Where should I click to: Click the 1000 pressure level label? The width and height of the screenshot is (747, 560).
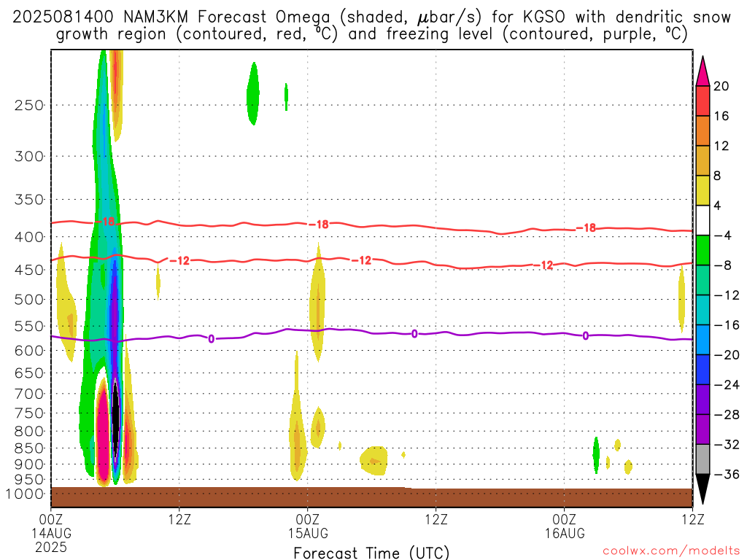tap(25, 494)
